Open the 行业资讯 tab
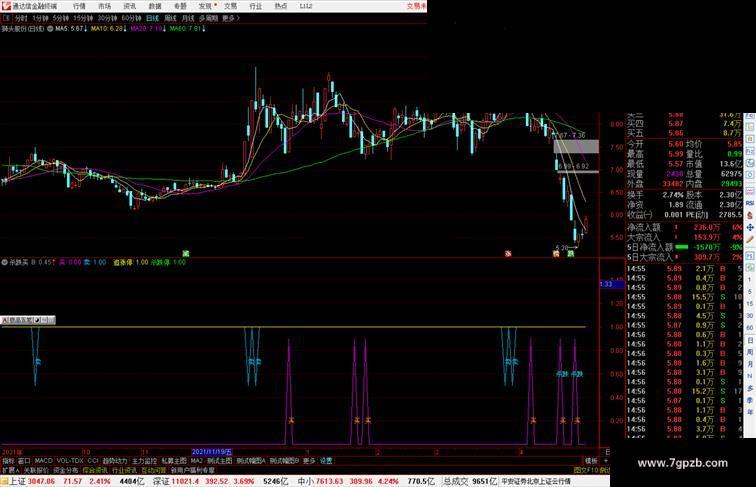This screenshot has width=756, height=487. pyautogui.click(x=124, y=470)
